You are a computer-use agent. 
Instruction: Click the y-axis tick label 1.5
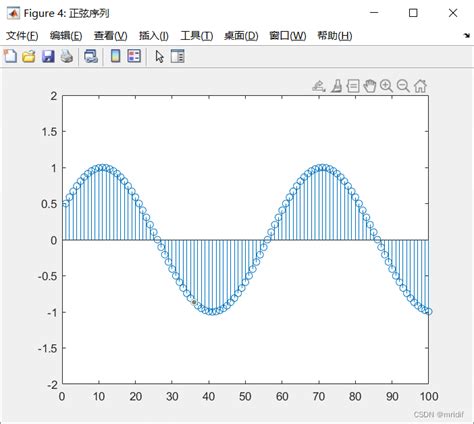(x=49, y=132)
